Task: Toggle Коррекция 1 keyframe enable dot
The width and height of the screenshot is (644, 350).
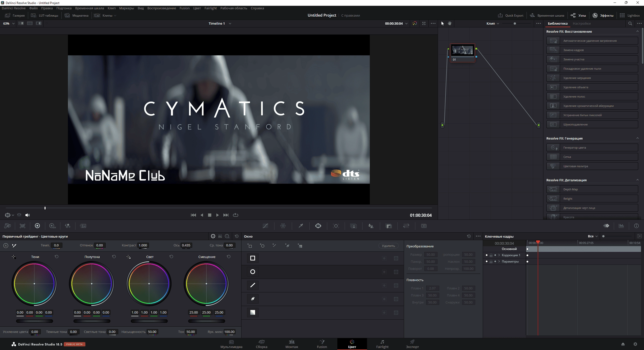Action: (487, 255)
